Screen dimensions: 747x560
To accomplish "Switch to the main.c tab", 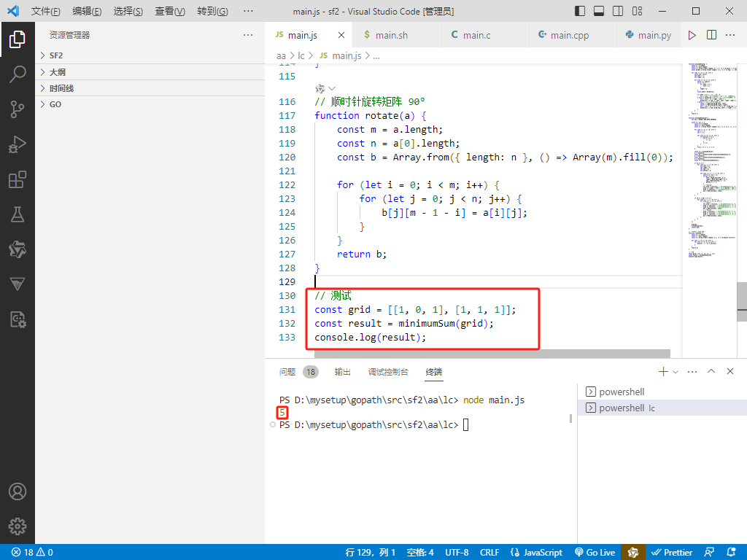I will click(x=483, y=35).
